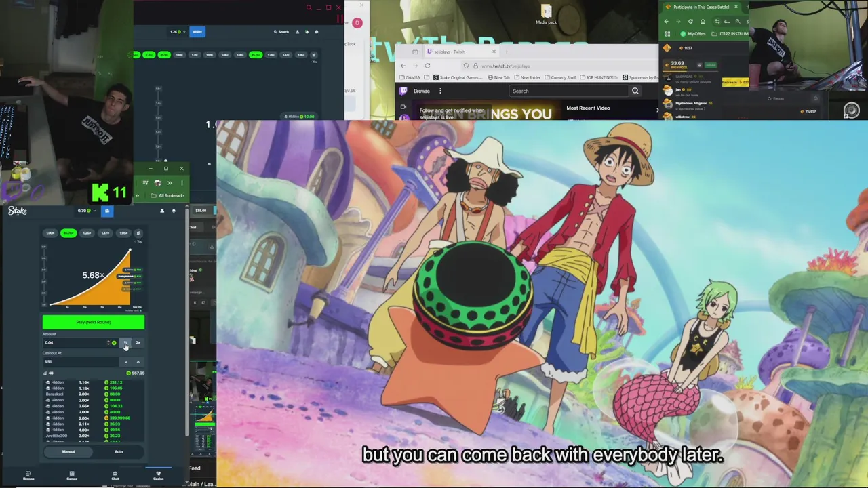Open Search in the top Stake window
868x488 pixels.
(x=281, y=32)
